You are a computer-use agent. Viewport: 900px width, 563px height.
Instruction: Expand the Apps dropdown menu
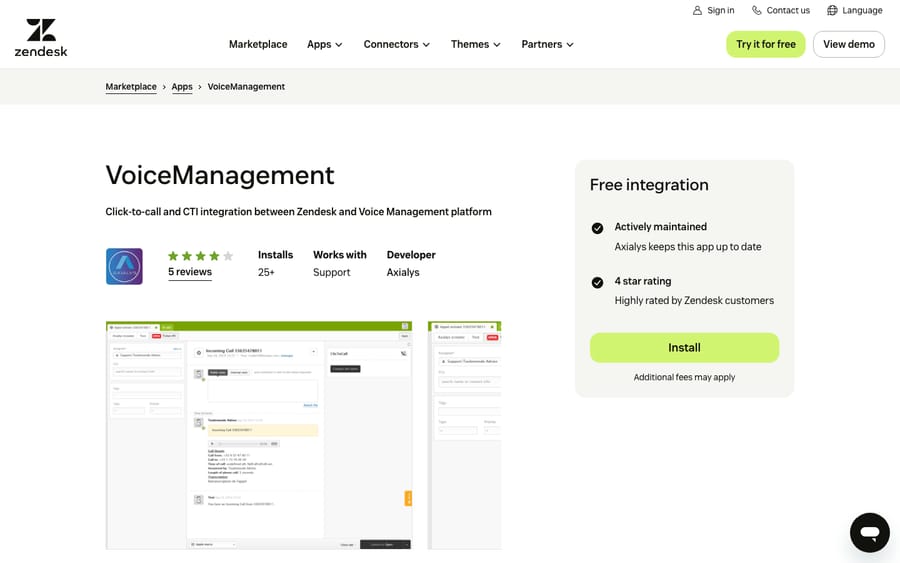325,44
